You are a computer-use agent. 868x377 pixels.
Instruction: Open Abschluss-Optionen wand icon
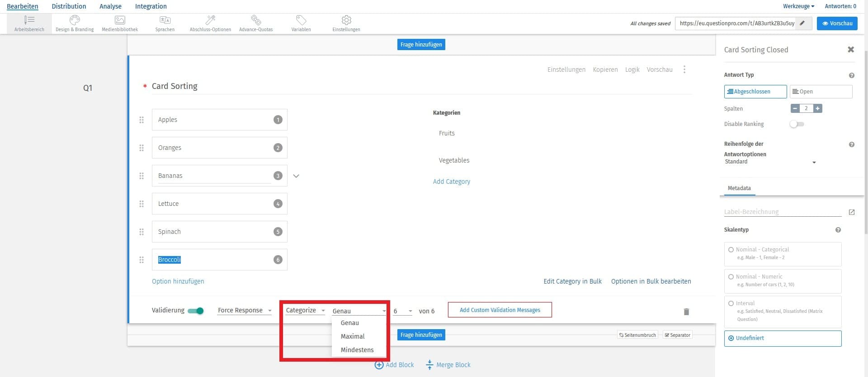(210, 20)
